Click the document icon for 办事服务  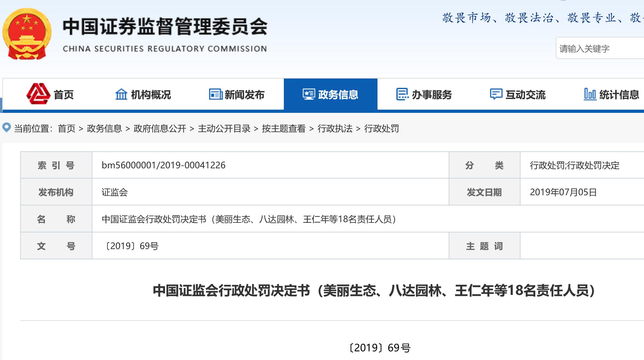point(402,94)
